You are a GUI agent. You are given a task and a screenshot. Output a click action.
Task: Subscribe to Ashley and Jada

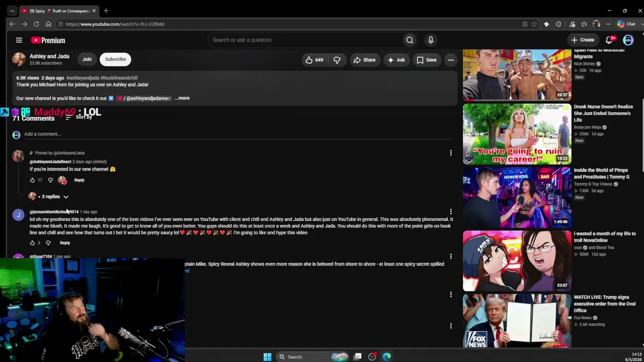point(115,59)
